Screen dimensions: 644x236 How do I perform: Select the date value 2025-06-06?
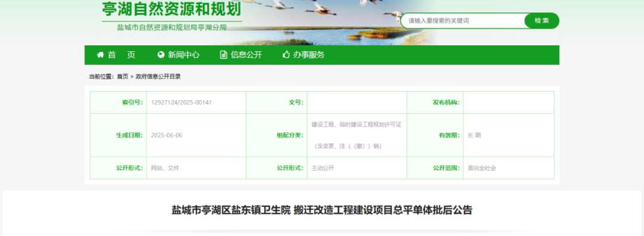(x=166, y=135)
